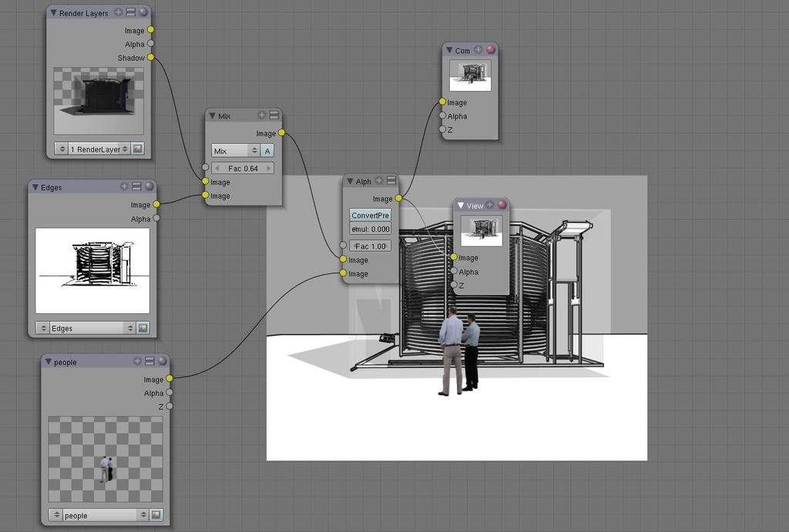Click the plus icon on the View node header
Viewport: 789px width, 532px height.
(x=489, y=205)
